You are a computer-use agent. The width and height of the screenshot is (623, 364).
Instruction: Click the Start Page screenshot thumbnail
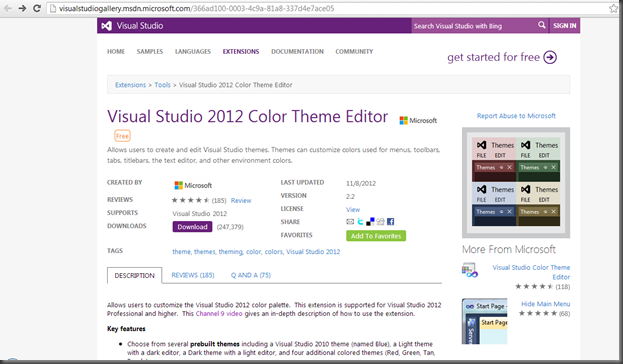484,321
